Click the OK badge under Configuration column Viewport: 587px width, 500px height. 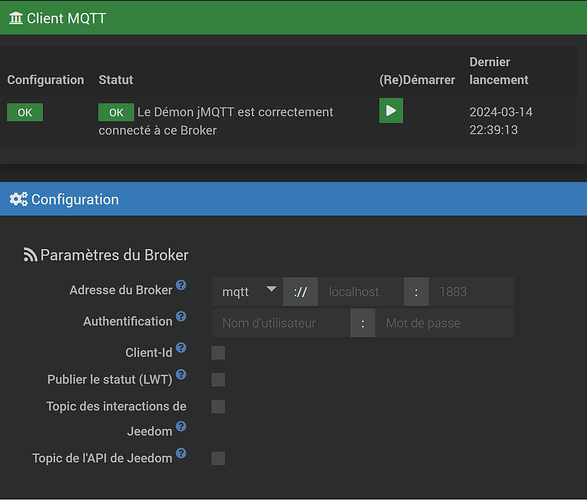click(25, 112)
